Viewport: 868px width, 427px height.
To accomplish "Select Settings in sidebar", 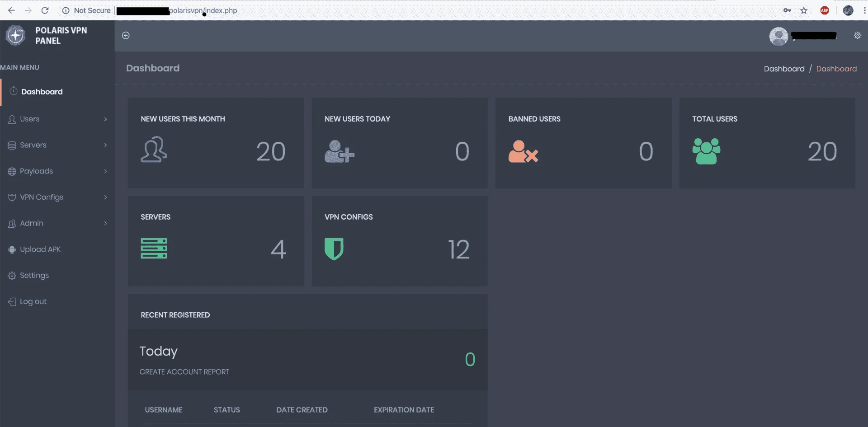I will coord(57,276).
